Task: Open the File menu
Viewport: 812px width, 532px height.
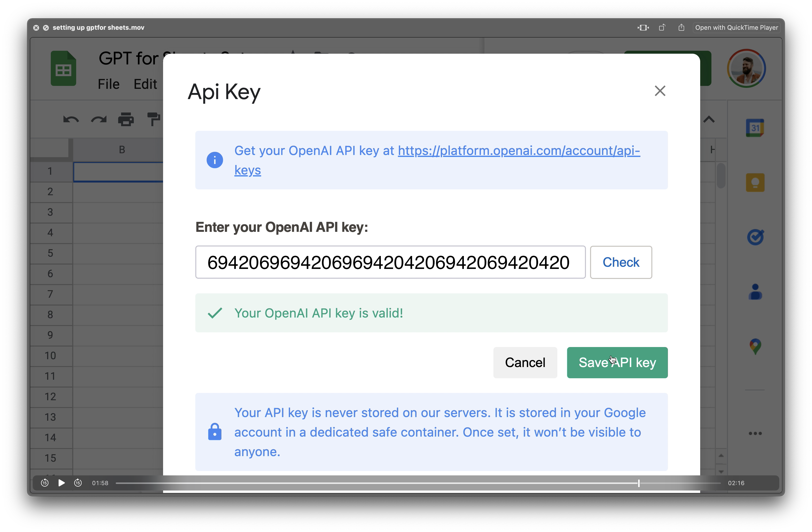Action: [x=108, y=84]
